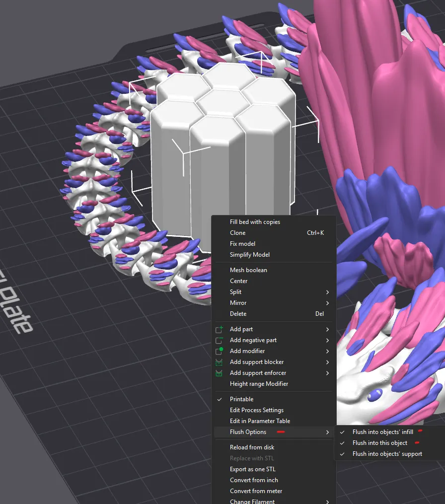Expand the Mirror submenu arrow

click(327, 303)
